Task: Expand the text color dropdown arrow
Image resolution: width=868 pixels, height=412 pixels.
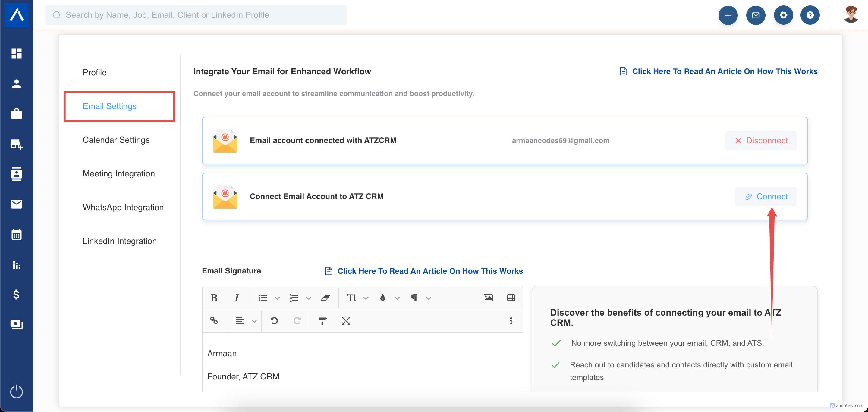Action: click(x=397, y=298)
